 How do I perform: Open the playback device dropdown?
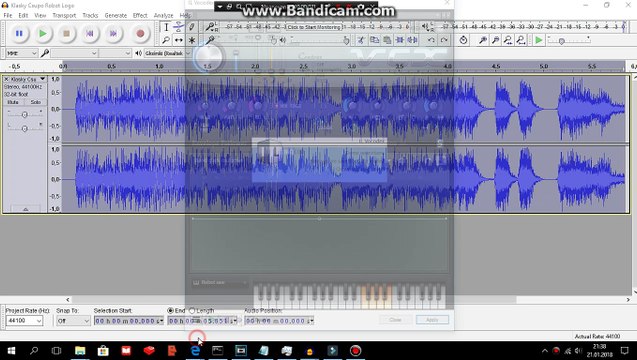click(167, 53)
